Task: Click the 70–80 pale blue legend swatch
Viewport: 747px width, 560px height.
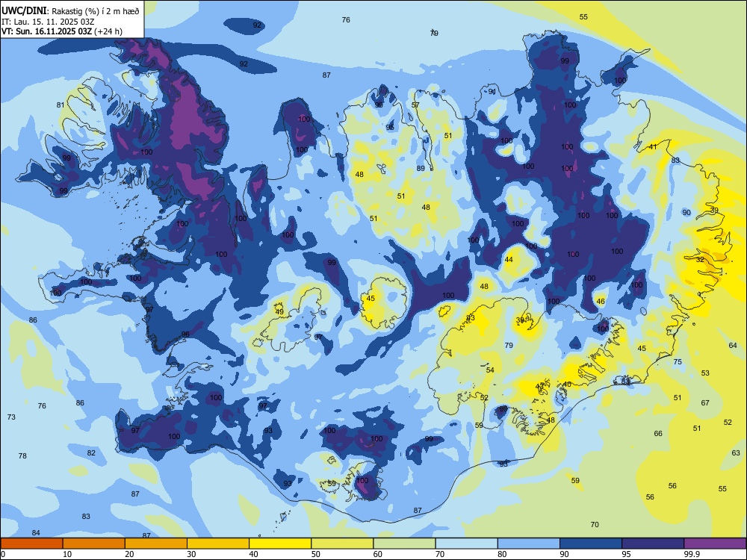Action: [x=466, y=544]
